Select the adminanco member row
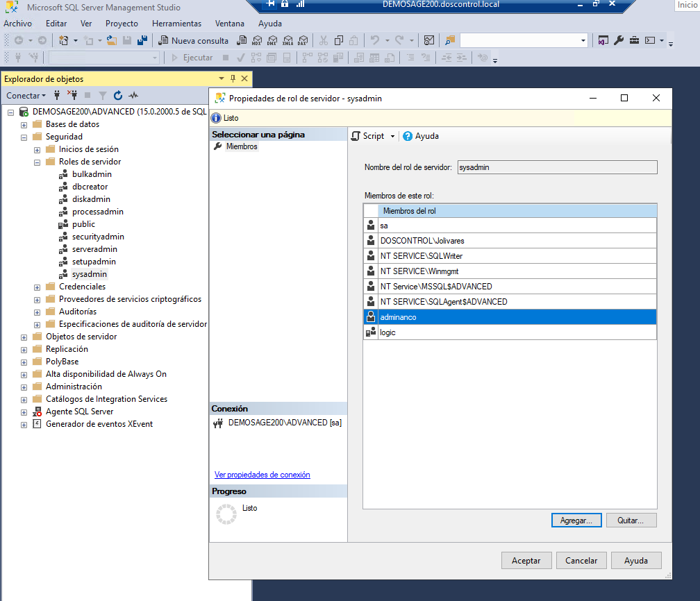The height and width of the screenshot is (601, 700). click(x=510, y=316)
